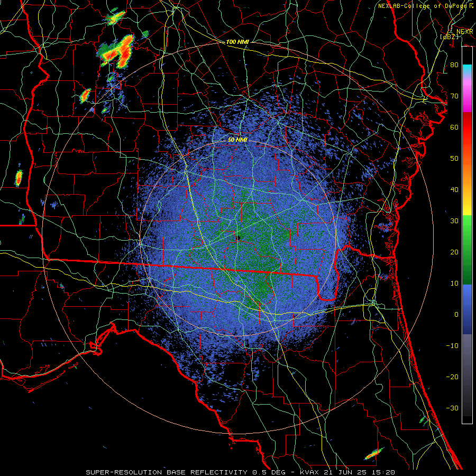Click the elongated storm echo at bottom right

coord(374,454)
